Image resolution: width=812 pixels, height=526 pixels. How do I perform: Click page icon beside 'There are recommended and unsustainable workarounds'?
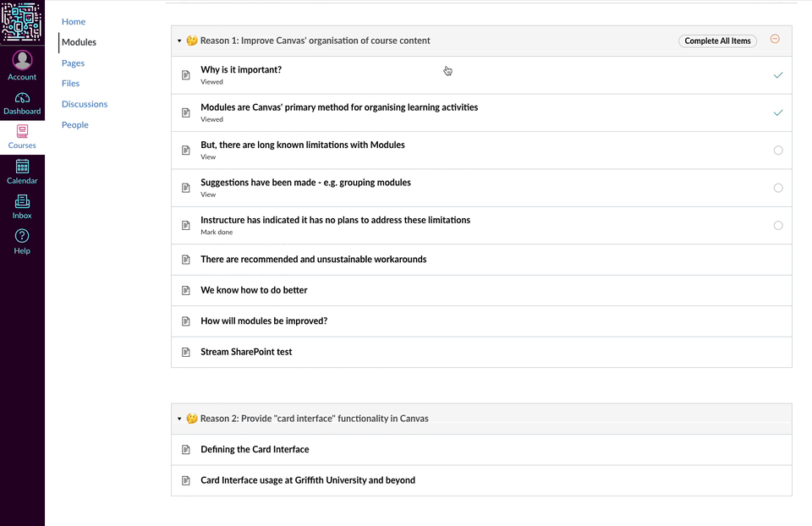coord(186,260)
